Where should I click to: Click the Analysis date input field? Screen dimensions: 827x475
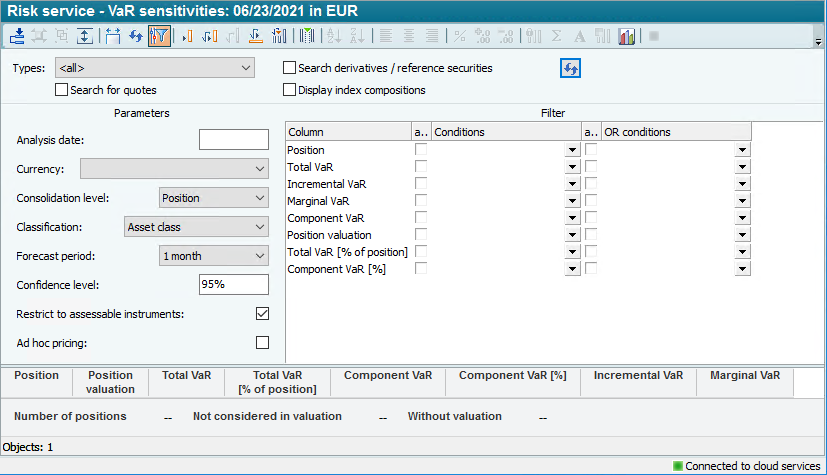click(x=234, y=140)
